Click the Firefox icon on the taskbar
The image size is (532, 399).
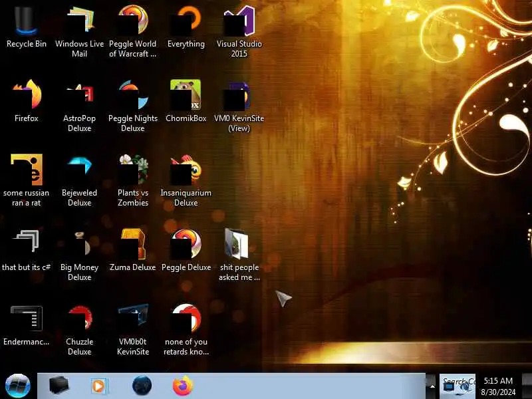point(182,386)
